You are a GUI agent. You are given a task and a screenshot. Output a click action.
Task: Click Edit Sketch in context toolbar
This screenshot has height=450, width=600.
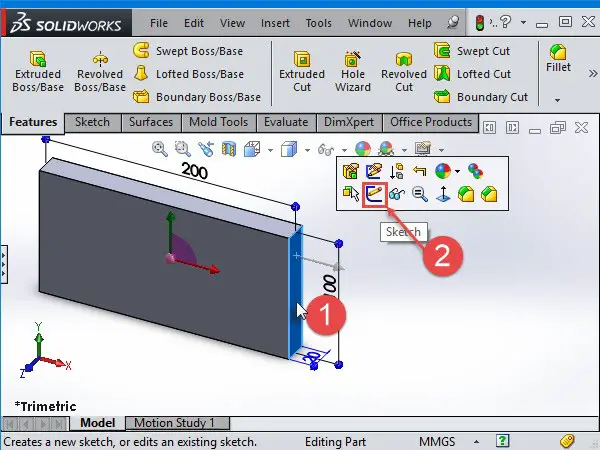click(x=374, y=171)
